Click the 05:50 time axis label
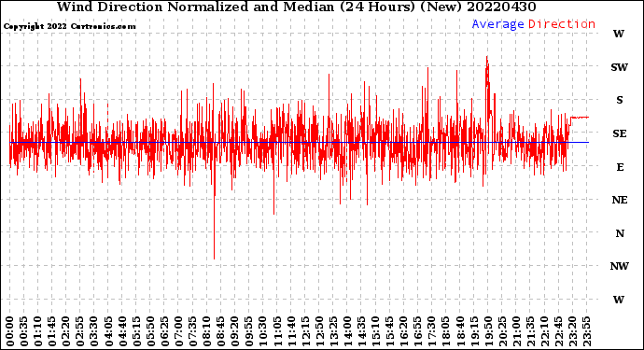 150,331
